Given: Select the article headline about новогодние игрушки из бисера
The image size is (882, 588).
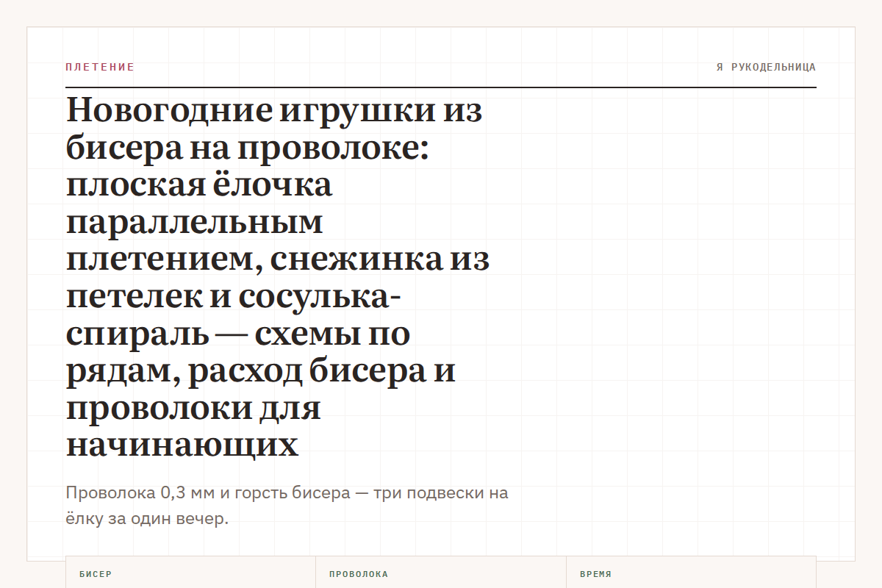Looking at the screenshot, I should [278, 278].
